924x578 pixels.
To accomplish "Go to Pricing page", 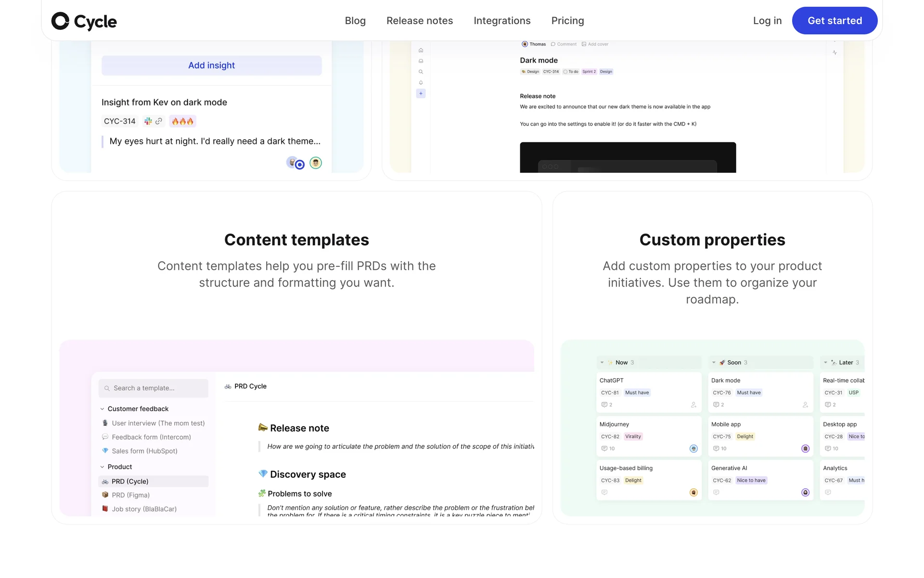I will pyautogui.click(x=567, y=21).
